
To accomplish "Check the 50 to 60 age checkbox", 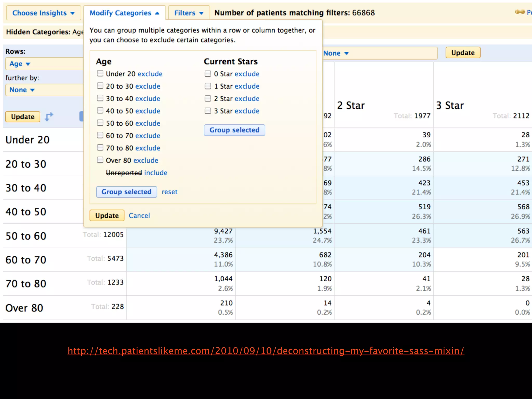I will coord(100,123).
